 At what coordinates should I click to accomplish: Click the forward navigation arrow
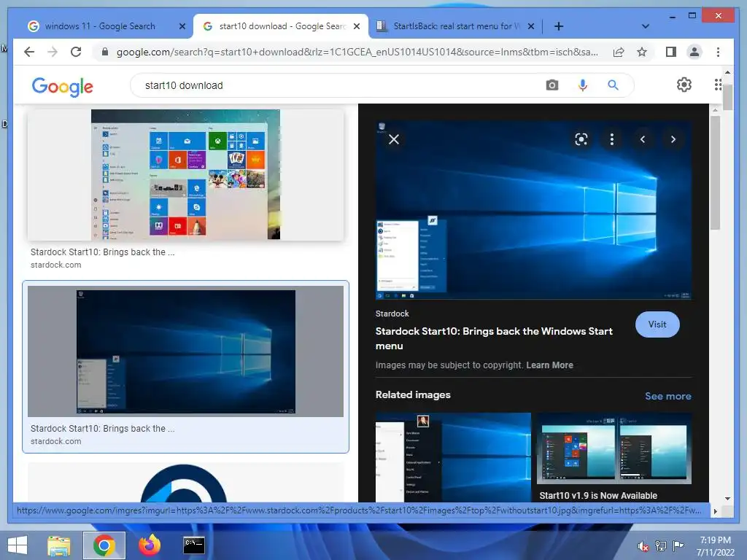tap(53, 52)
